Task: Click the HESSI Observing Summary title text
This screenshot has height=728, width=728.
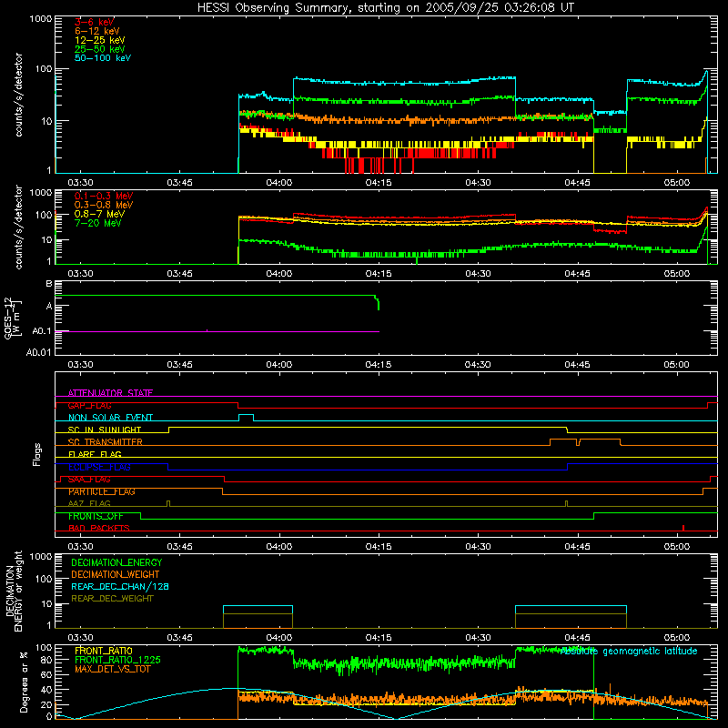Action: coord(385,8)
